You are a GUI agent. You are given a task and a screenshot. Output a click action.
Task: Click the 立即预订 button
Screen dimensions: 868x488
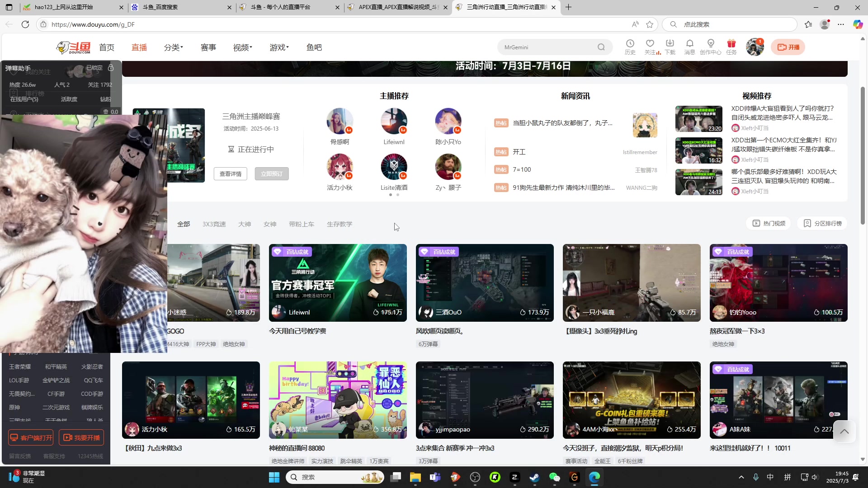(272, 174)
